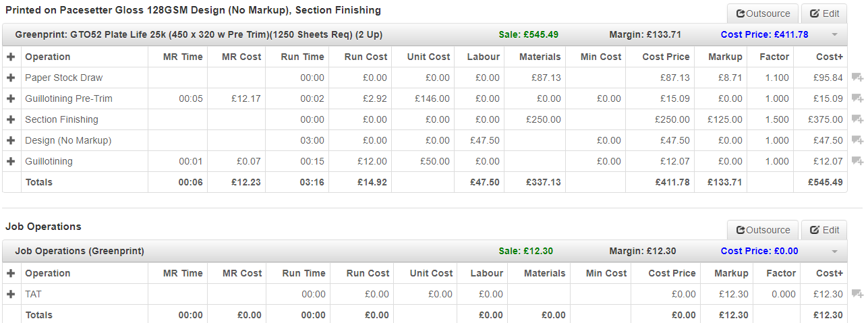This screenshot has width=868, height=323.
Task: Expand the Section Finishing row plus icon
Action: 11,119
